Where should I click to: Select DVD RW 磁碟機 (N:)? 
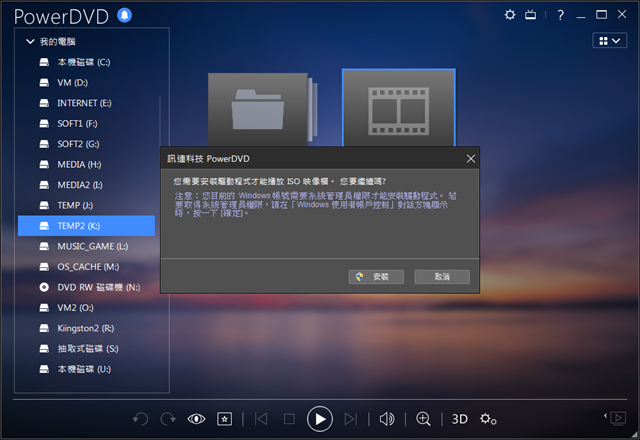point(87,287)
